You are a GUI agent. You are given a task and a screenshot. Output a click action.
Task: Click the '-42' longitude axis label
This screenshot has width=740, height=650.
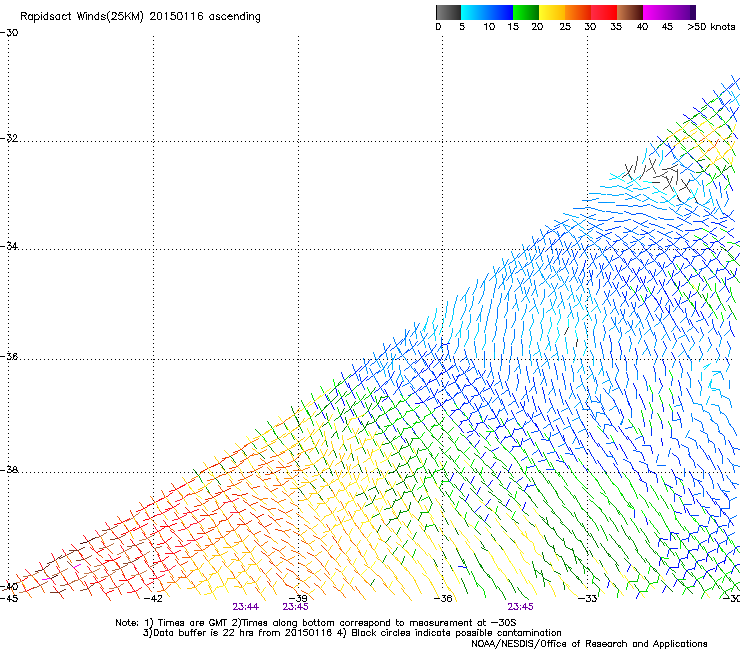coord(153,599)
